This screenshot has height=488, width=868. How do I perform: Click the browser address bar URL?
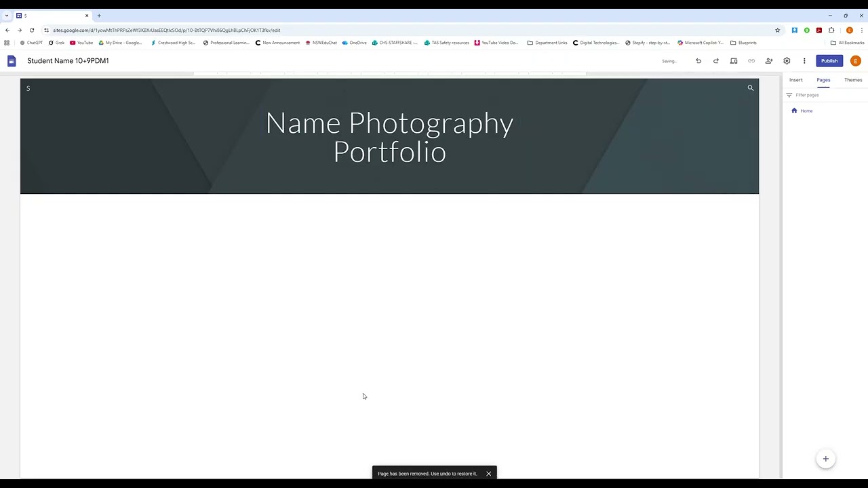point(166,30)
